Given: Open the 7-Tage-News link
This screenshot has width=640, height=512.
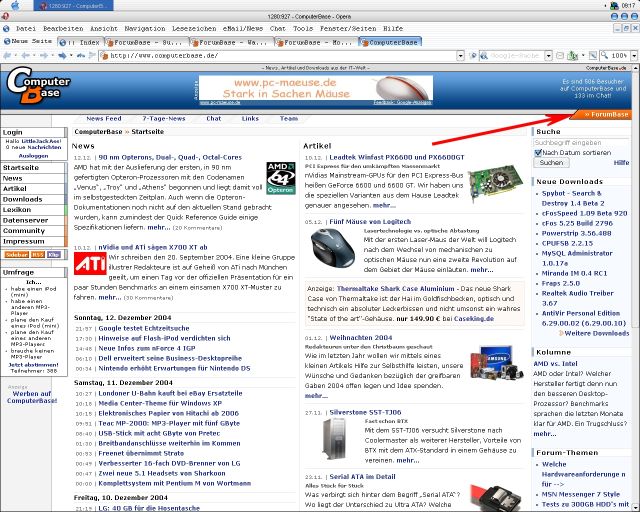Looking at the screenshot, I should (x=164, y=118).
